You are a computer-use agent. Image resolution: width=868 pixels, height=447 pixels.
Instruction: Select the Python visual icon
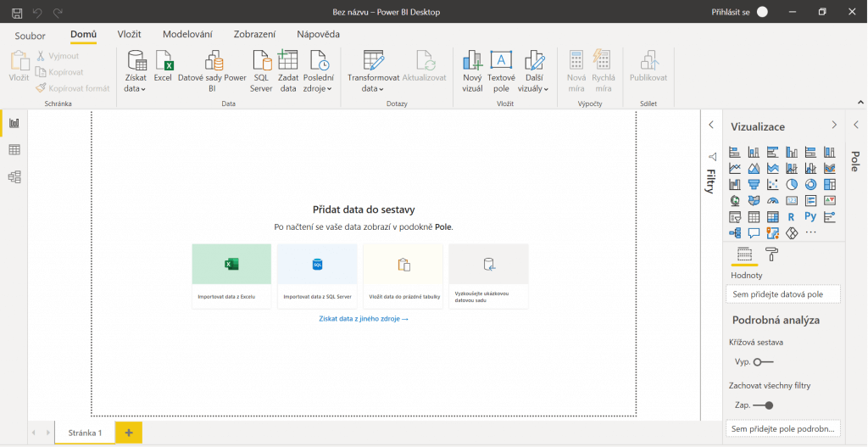pos(810,216)
